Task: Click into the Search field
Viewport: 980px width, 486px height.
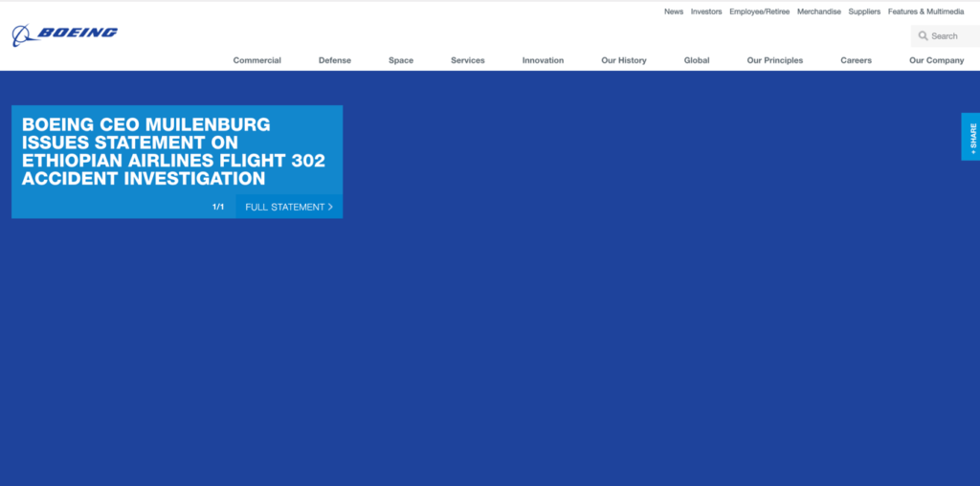Action: pos(945,36)
